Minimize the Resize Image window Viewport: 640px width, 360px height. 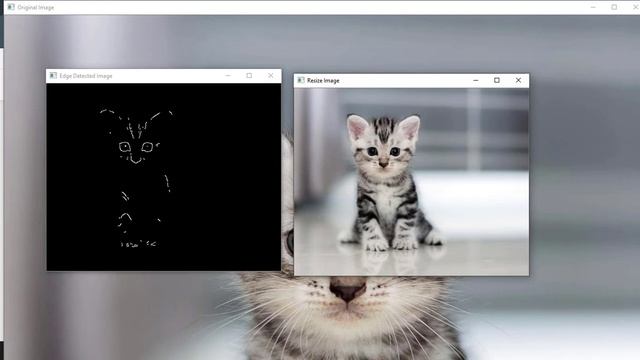[476, 80]
